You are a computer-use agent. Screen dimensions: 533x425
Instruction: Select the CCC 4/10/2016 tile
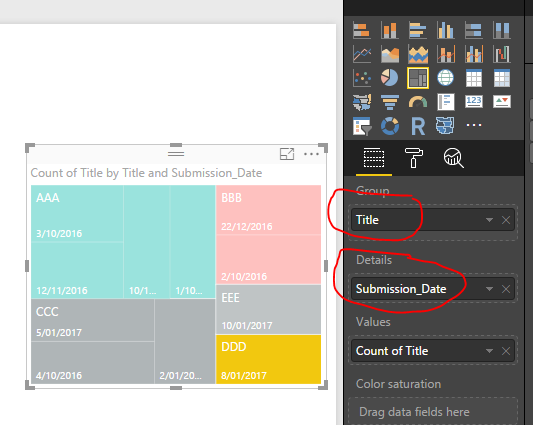tap(92, 363)
